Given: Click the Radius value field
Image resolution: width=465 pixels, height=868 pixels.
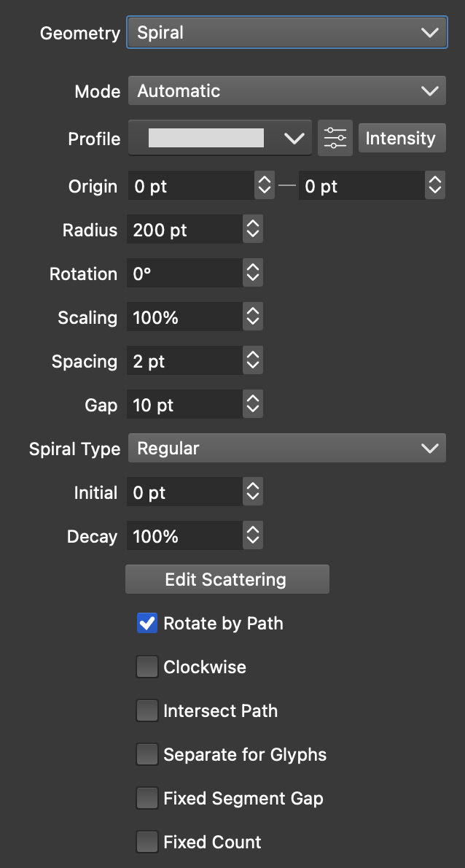Looking at the screenshot, I should [184, 230].
